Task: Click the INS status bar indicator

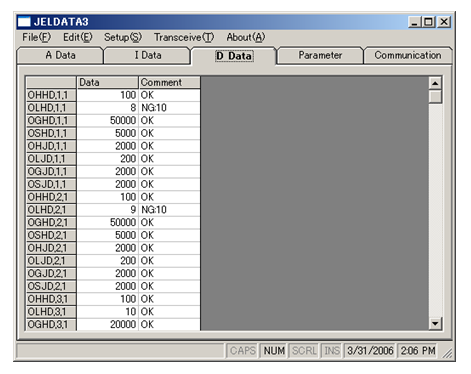Action: tap(332, 351)
